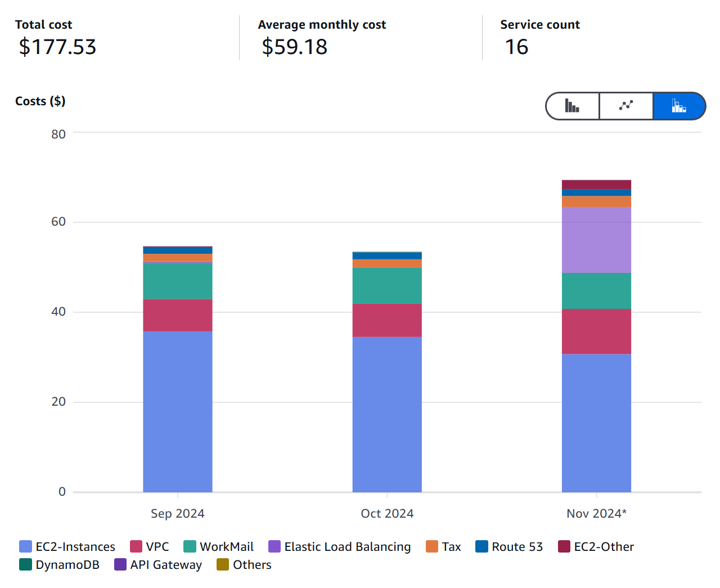This screenshot has width=720, height=588.
Task: Switch to the grouped bar chart view
Action: coord(572,106)
